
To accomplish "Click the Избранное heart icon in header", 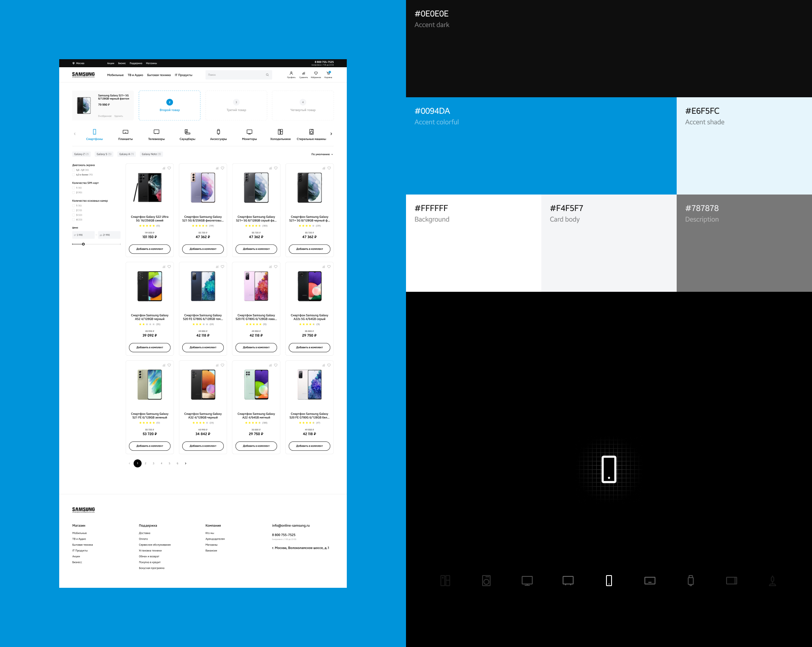I will click(x=316, y=74).
